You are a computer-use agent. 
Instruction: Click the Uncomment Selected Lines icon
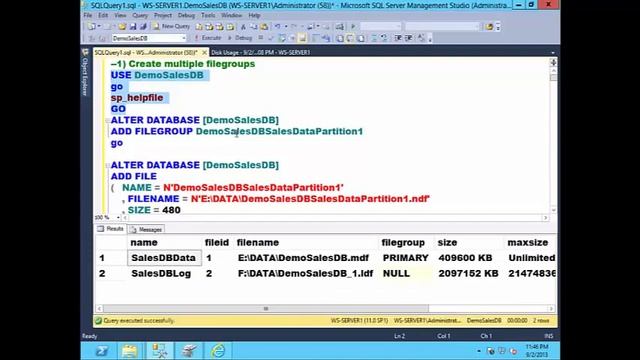(x=384, y=38)
